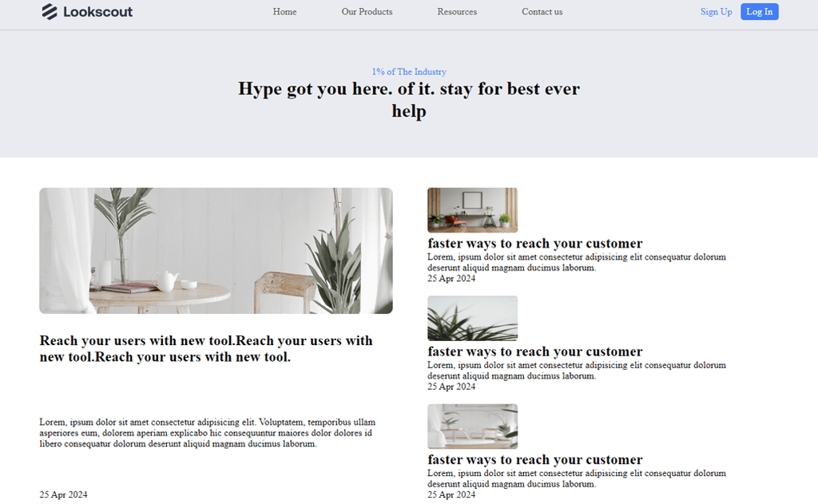Click the second side article's Lorem description
This screenshot has width=818, height=504.
577,370
